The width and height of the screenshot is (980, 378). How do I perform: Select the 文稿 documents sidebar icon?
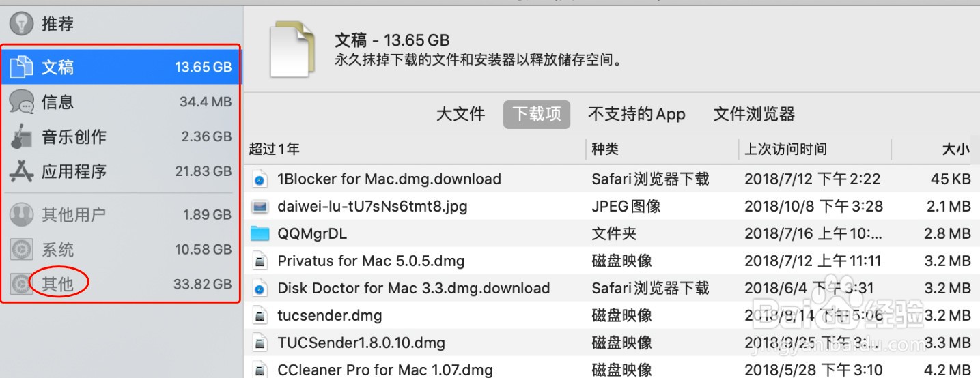(x=21, y=67)
